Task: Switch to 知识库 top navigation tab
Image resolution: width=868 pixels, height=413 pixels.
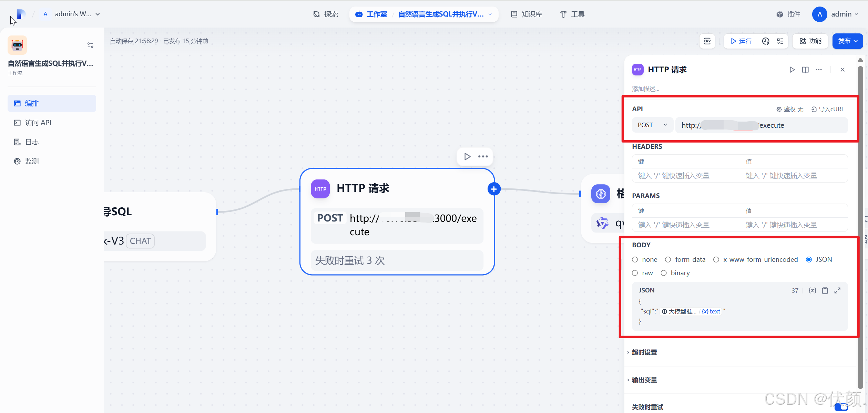Action: [x=527, y=14]
